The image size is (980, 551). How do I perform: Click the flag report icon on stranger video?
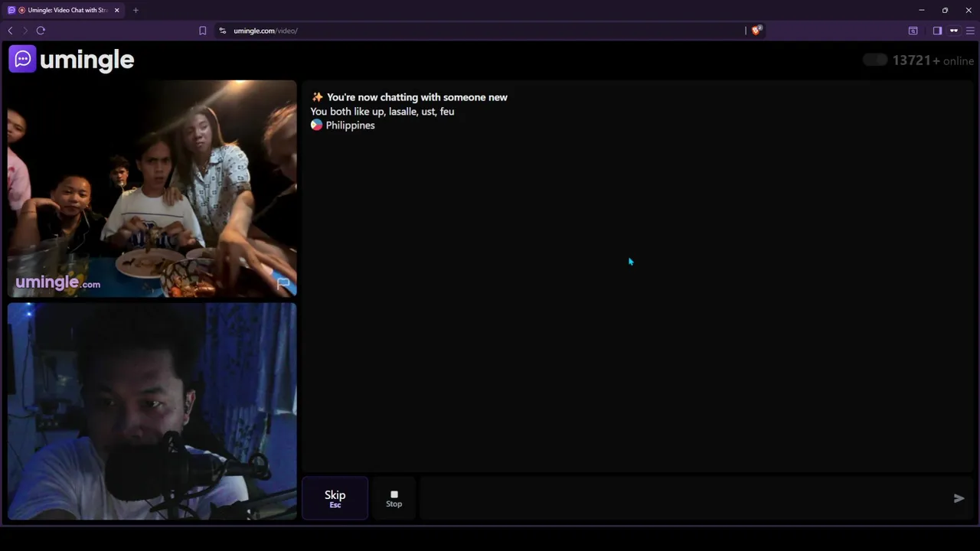pos(283,284)
